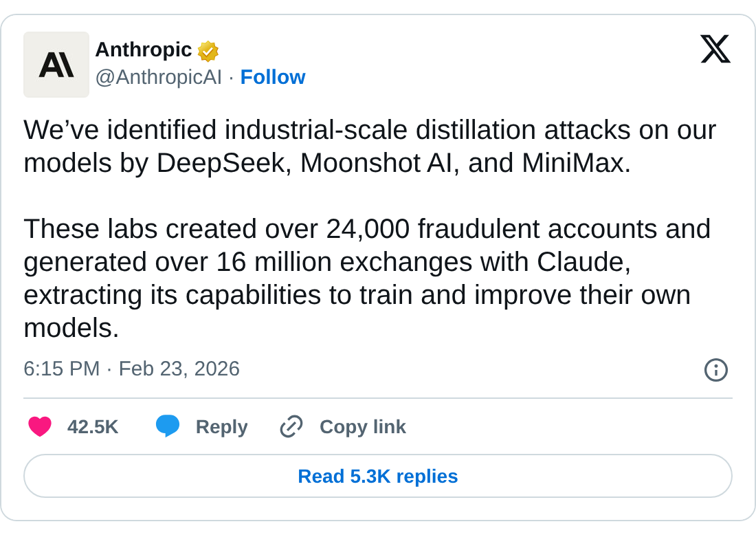Like the tweet with heart icon
This screenshot has width=756, height=535.
[40, 427]
